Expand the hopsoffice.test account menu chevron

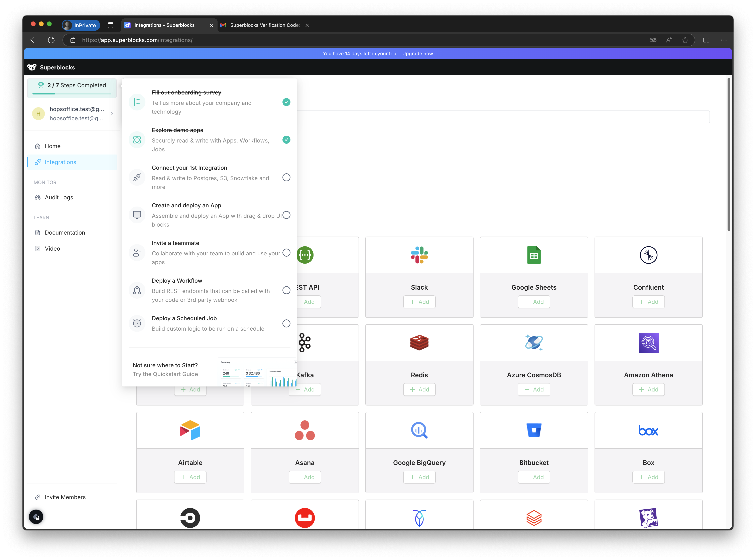(112, 113)
